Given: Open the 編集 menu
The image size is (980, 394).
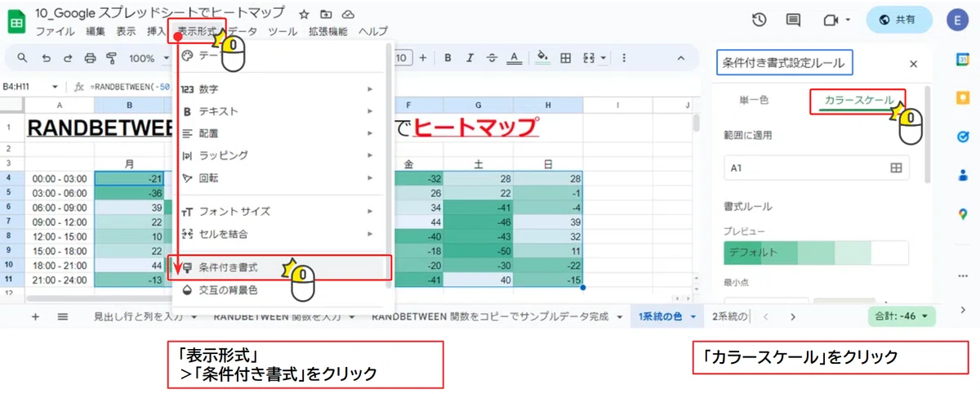Looking at the screenshot, I should click(96, 32).
